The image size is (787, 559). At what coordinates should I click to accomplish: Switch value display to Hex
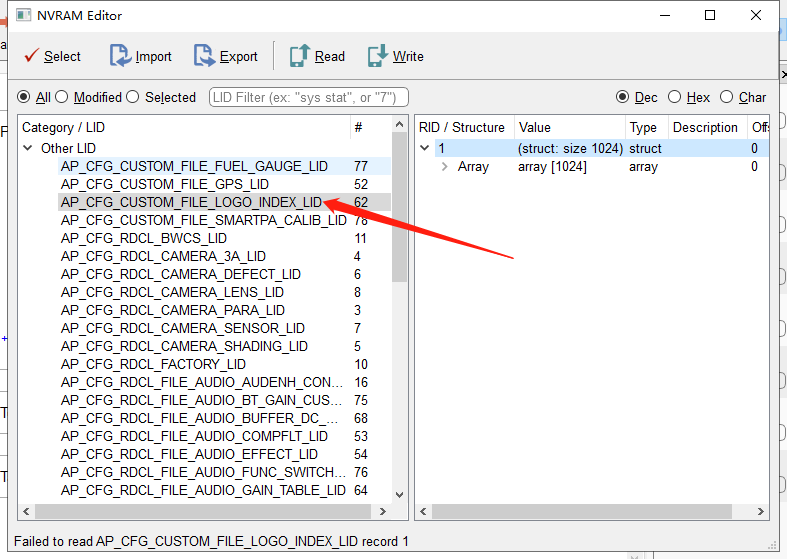[x=675, y=97]
